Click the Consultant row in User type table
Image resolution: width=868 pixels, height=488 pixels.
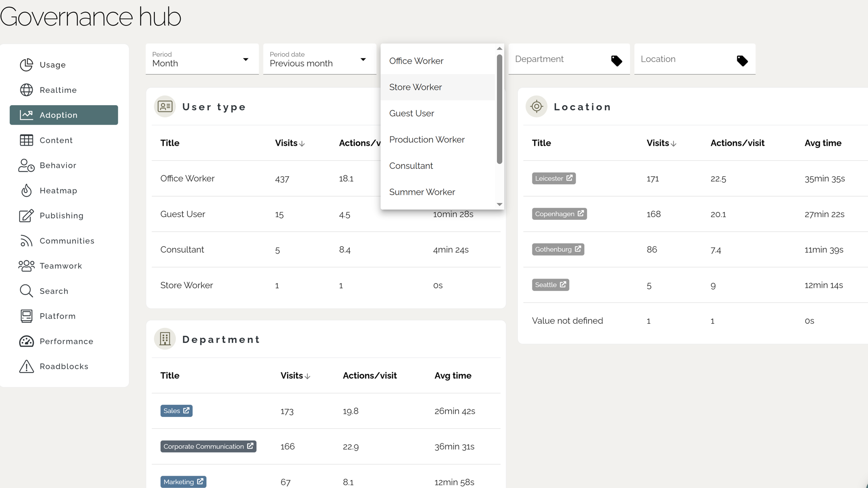coord(326,249)
